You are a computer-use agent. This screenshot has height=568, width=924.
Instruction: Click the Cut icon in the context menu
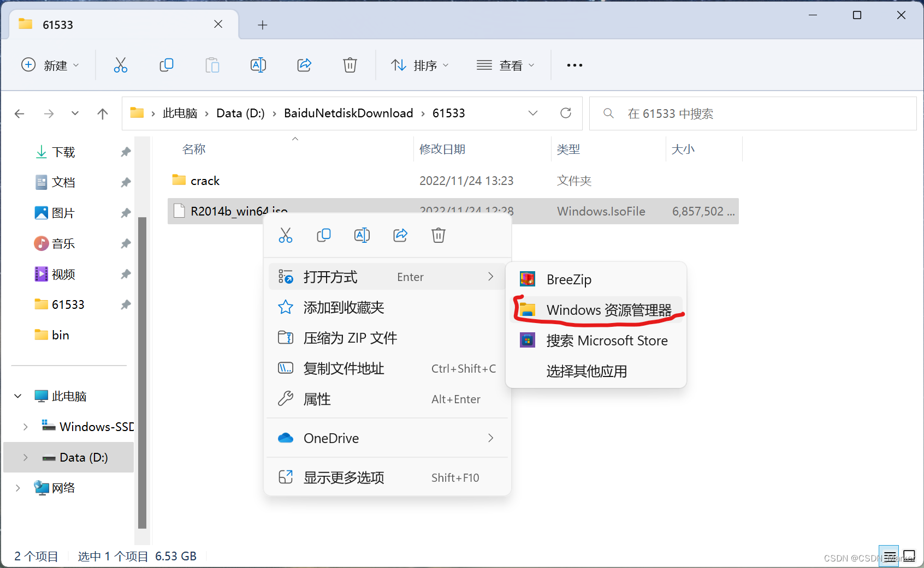(286, 235)
